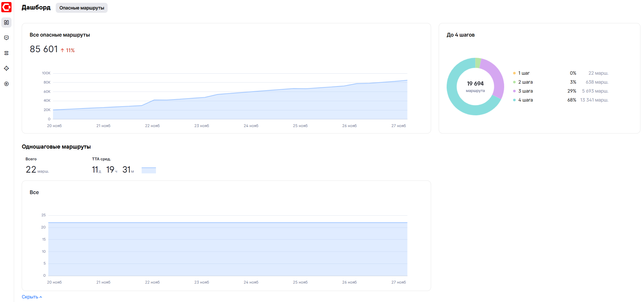The width and height of the screenshot is (644, 302).
Task: Click the red up-arrow 11% indicator
Action: tap(68, 50)
